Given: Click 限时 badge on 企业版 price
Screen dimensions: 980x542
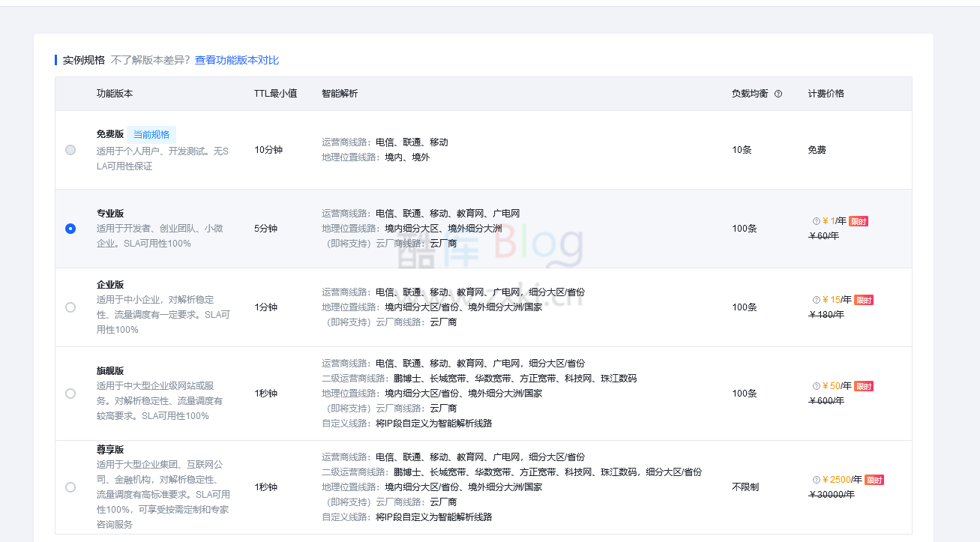Looking at the screenshot, I should [864, 301].
